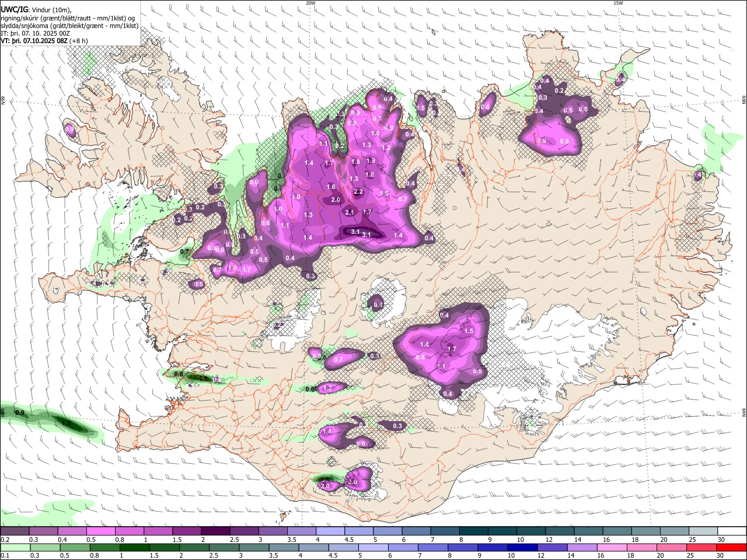Click the 'rigning/skúrir (grænt/blátt/rautt - mm/1klst)' line

(68, 17)
